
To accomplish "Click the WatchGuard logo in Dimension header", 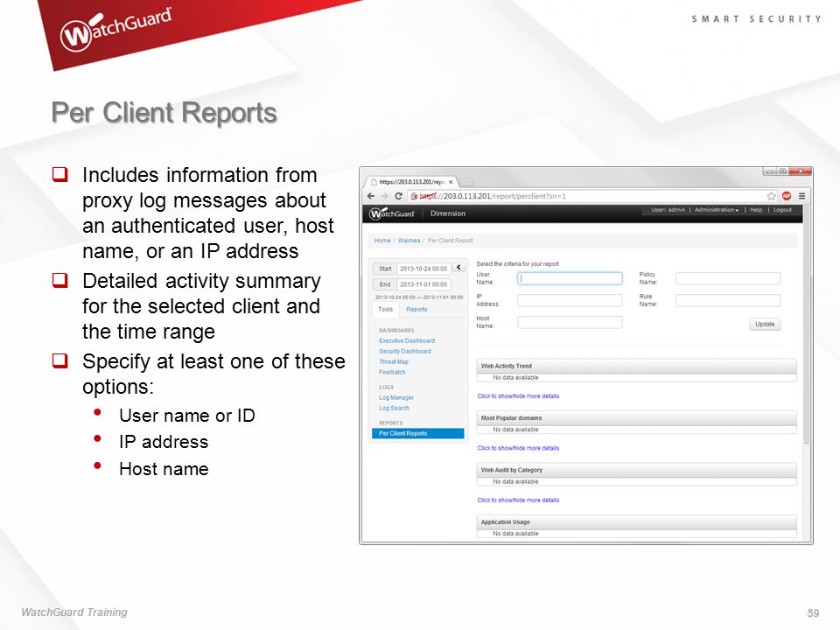I will click(x=392, y=213).
